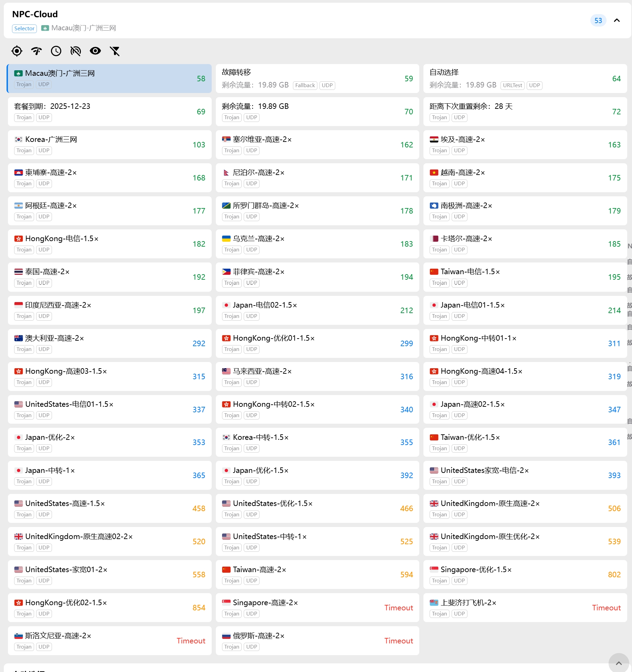Select the 故障转移 Fallback proxy
Image resolution: width=632 pixels, height=672 pixels.
click(x=317, y=79)
